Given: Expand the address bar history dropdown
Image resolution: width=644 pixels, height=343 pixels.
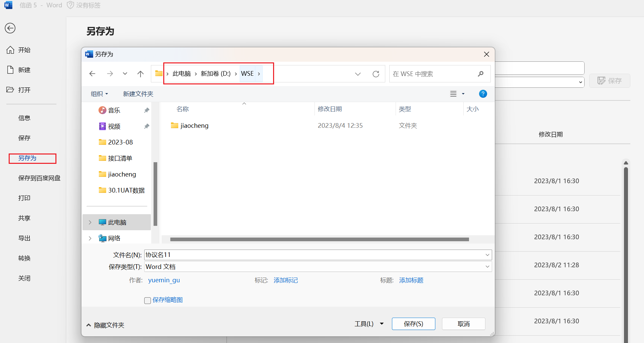Looking at the screenshot, I should click(x=358, y=74).
